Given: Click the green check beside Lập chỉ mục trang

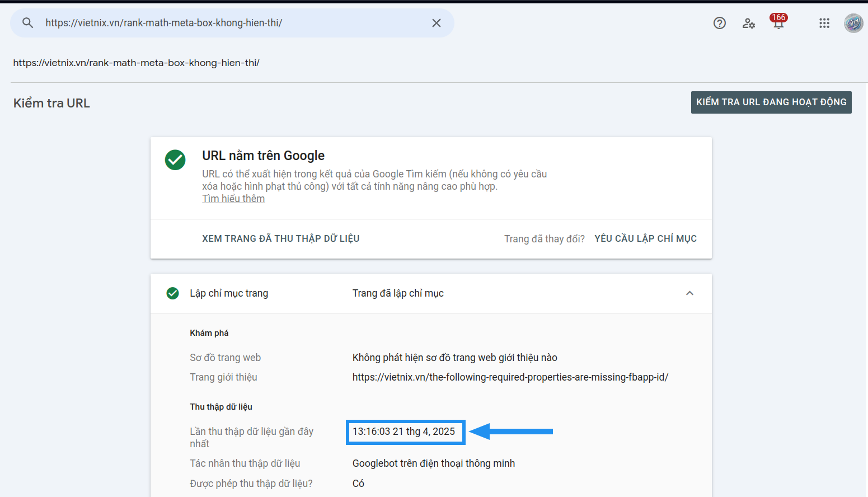Looking at the screenshot, I should (172, 293).
